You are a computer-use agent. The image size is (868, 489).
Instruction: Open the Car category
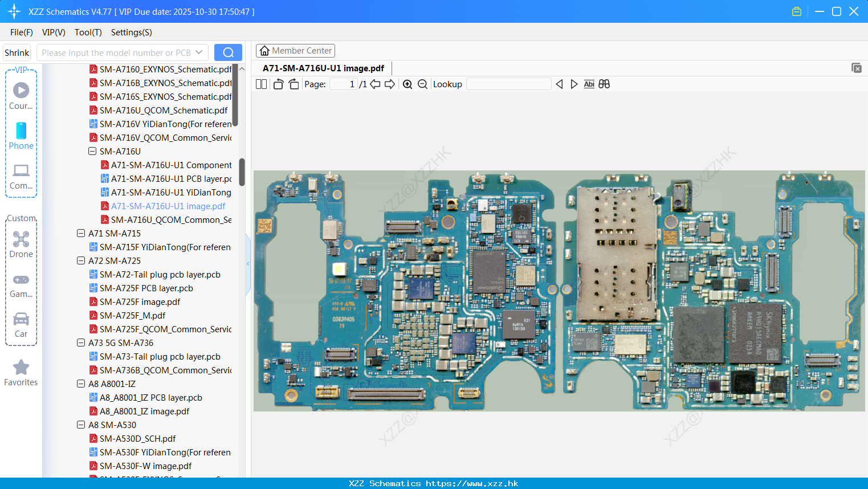click(x=21, y=325)
